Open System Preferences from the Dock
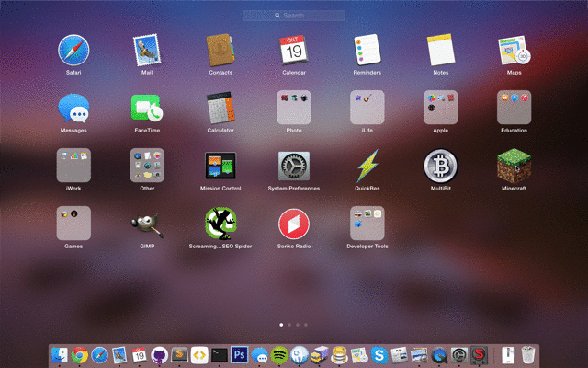 tap(459, 355)
